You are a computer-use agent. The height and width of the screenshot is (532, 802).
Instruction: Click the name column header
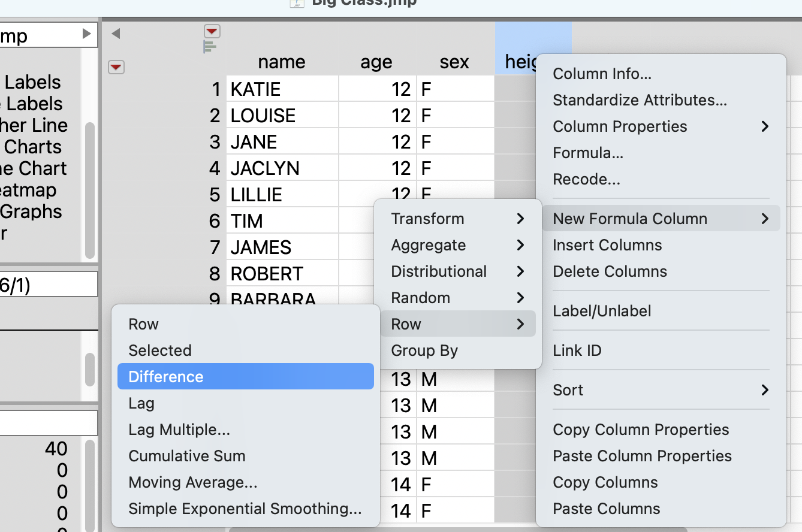[281, 62]
